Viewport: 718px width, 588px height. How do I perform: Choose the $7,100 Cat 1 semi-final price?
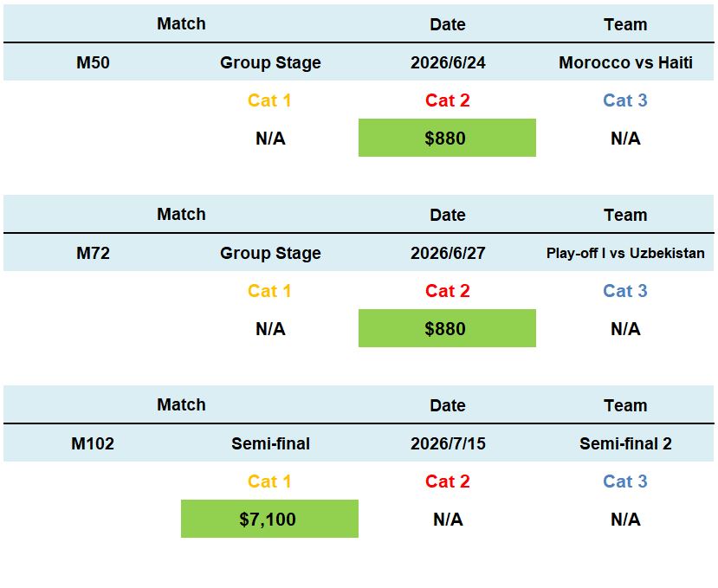[x=268, y=520]
